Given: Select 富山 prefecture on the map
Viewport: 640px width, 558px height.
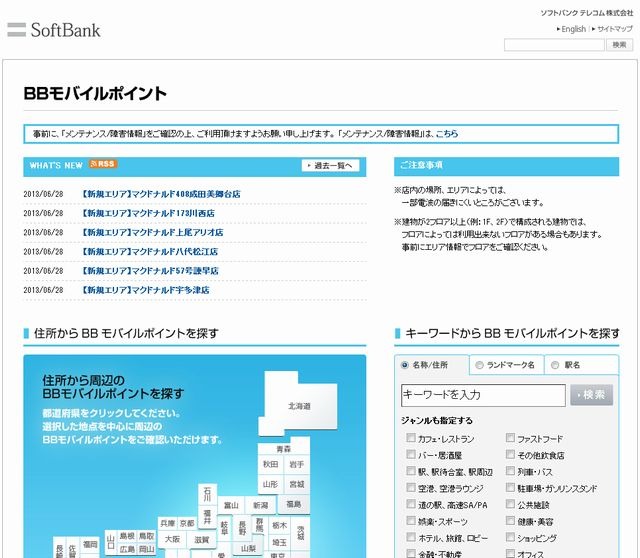Looking at the screenshot, I should (x=231, y=505).
